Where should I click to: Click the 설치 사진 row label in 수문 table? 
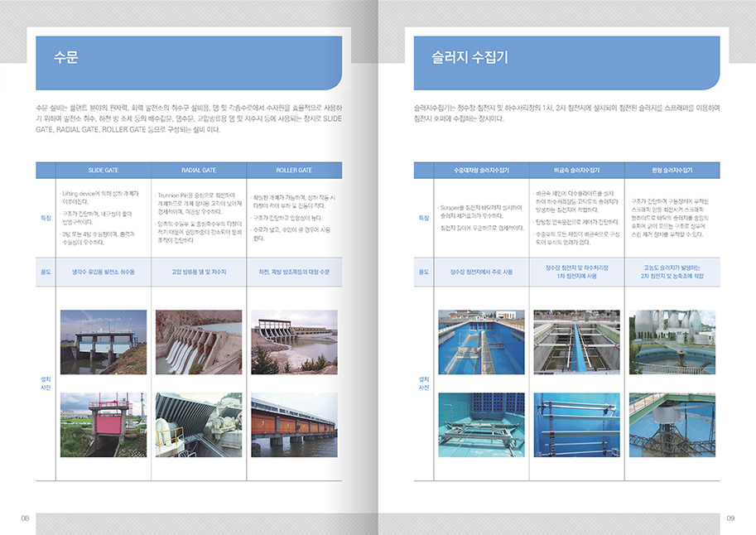pyautogui.click(x=46, y=383)
